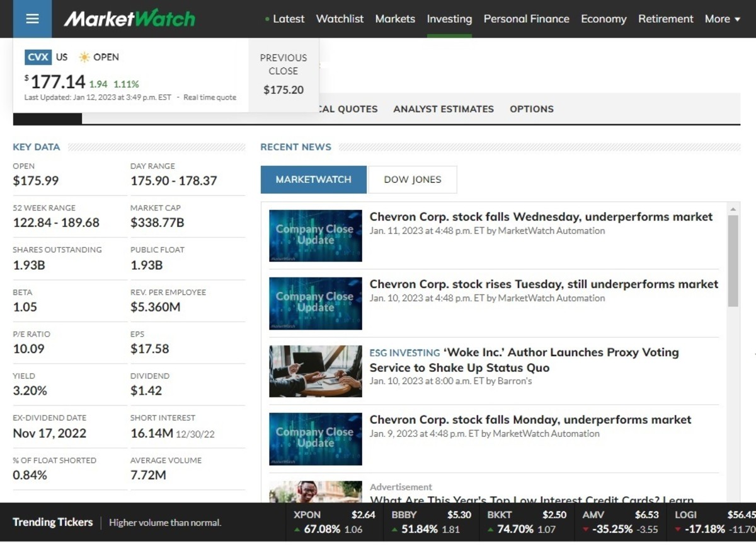Open the More navigation dropdown
Image resolution: width=756 pixels, height=546 pixels.
[x=721, y=19]
